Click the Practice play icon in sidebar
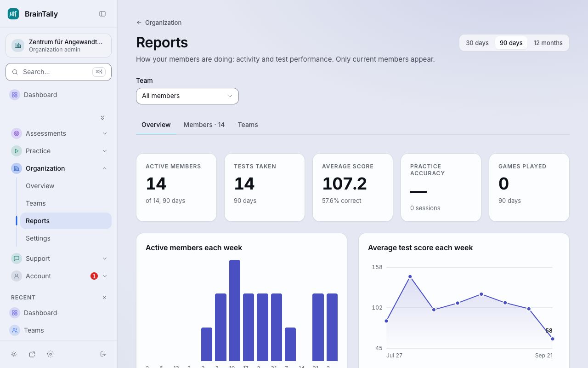 coord(17,151)
